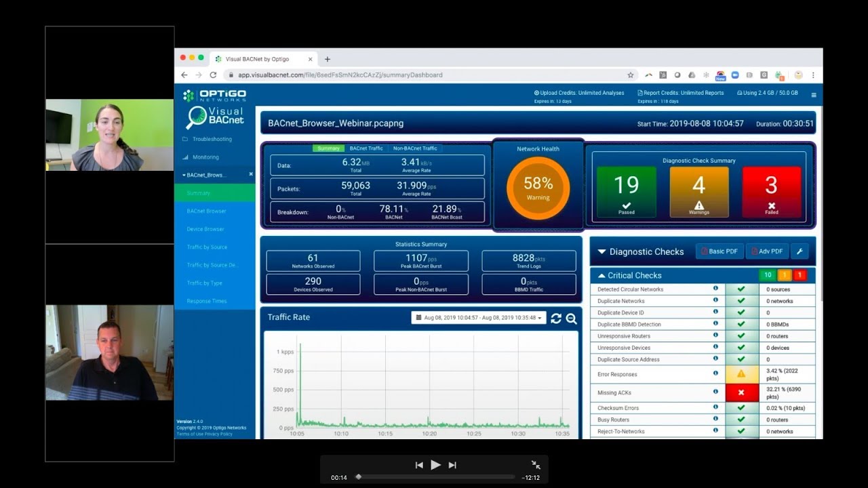The width and height of the screenshot is (868, 488).
Task: Click the wrench settings icon in Diagnostic Checks
Action: [800, 251]
